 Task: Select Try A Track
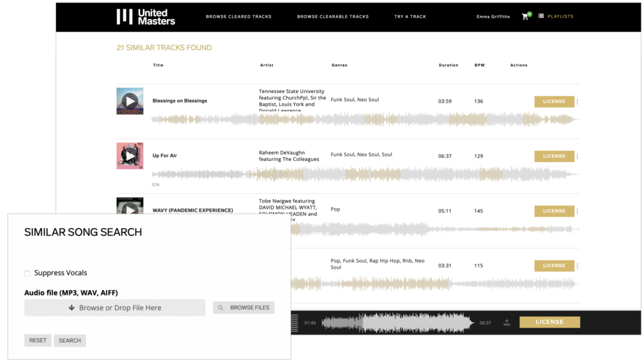click(410, 16)
